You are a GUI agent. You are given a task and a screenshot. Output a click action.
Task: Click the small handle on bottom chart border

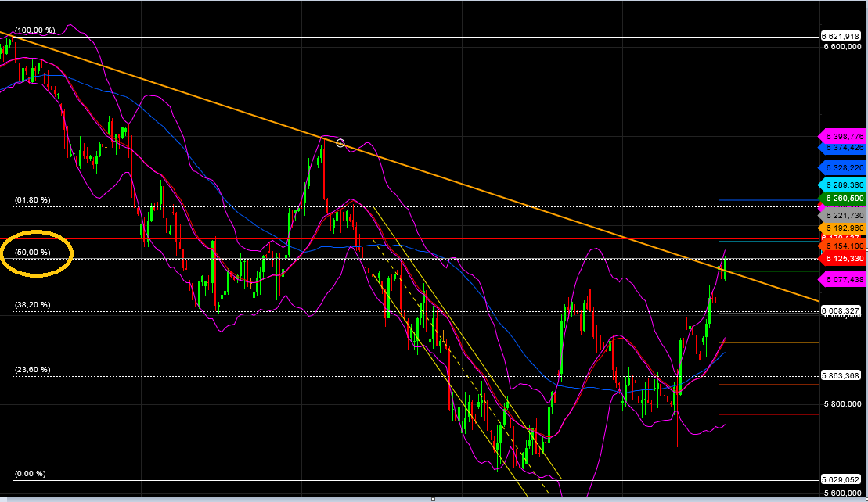pyautogui.click(x=433, y=499)
